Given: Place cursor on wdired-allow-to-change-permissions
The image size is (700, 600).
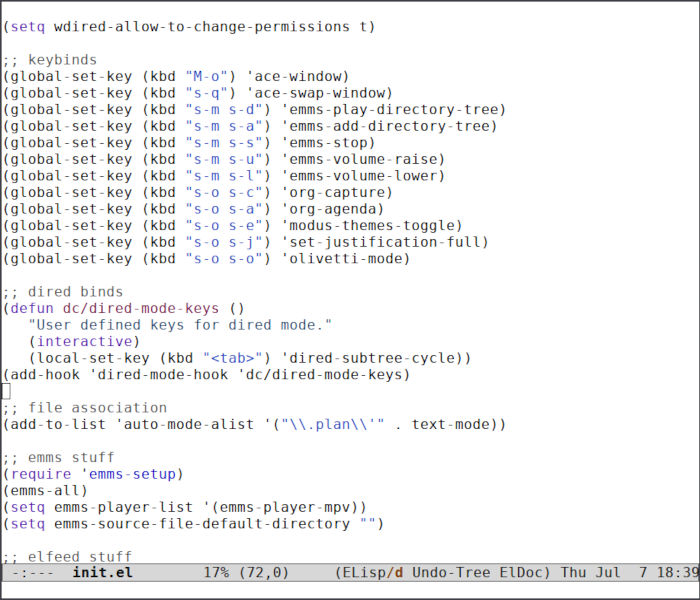Looking at the screenshot, I should (x=201, y=27).
